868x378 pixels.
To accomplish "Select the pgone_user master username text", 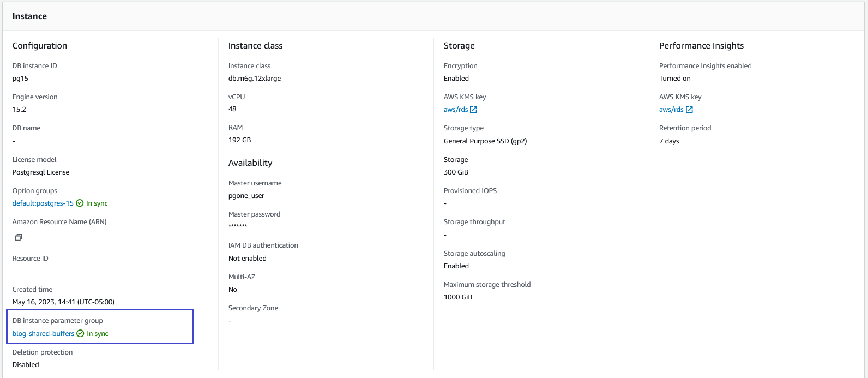I will click(x=246, y=196).
